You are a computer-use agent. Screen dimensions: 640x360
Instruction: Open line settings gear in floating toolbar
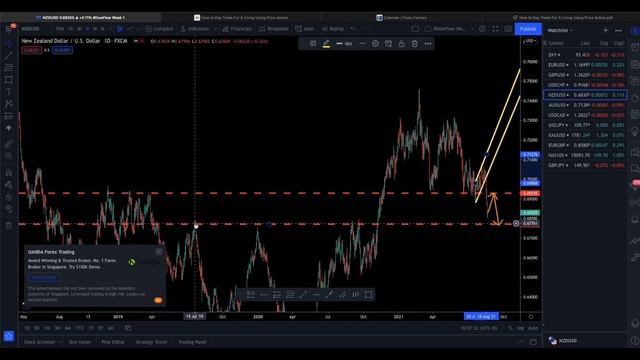[x=375, y=44]
